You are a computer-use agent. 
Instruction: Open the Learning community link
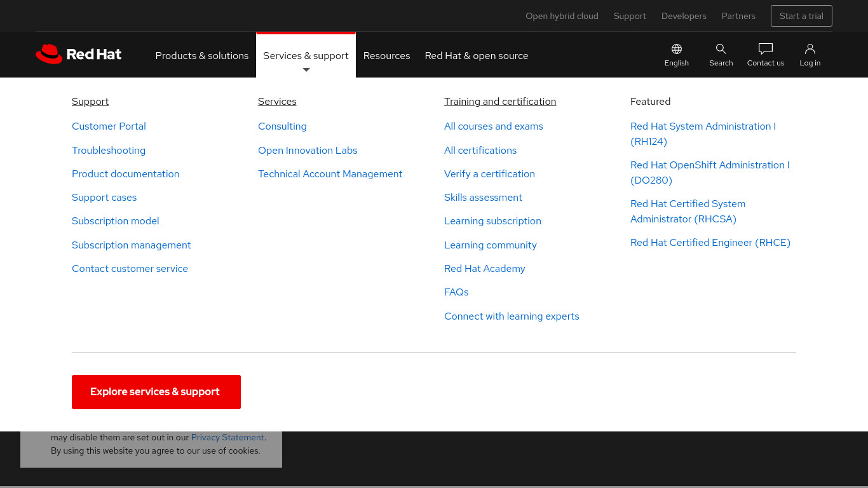(x=491, y=245)
